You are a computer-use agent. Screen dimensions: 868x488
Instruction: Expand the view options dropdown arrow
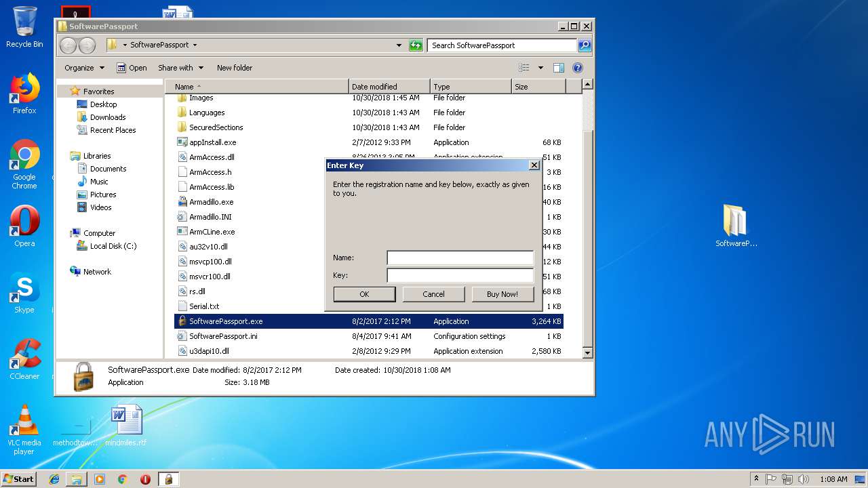tap(540, 68)
